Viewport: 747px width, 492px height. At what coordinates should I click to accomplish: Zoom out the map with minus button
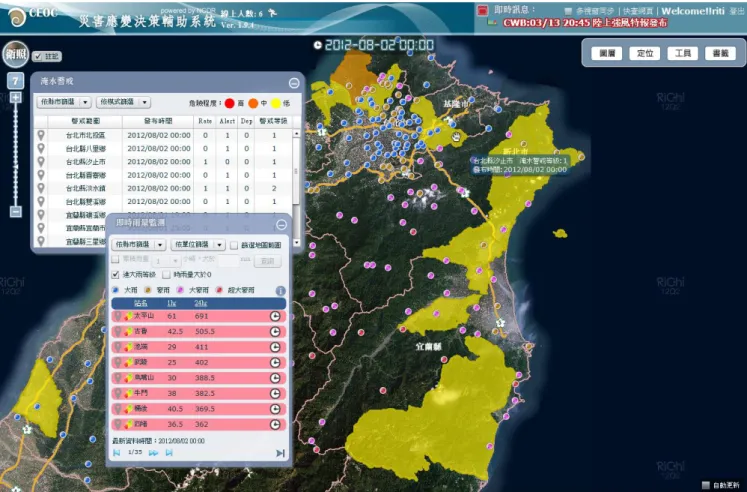[16, 211]
